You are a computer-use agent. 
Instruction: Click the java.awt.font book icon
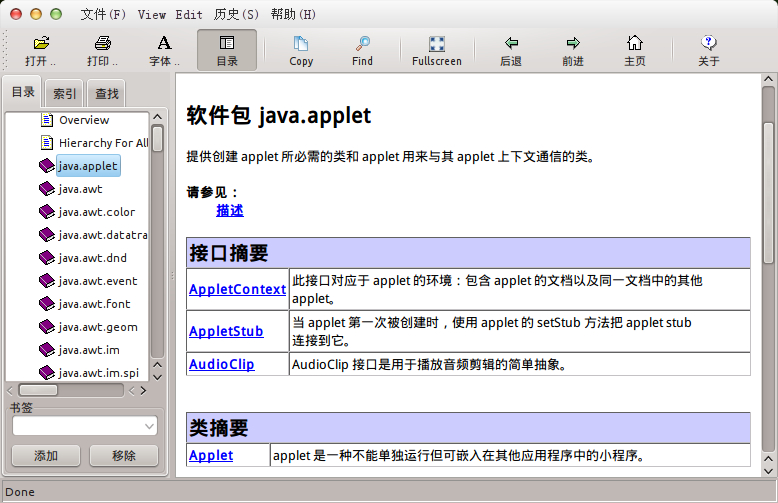[47, 304]
